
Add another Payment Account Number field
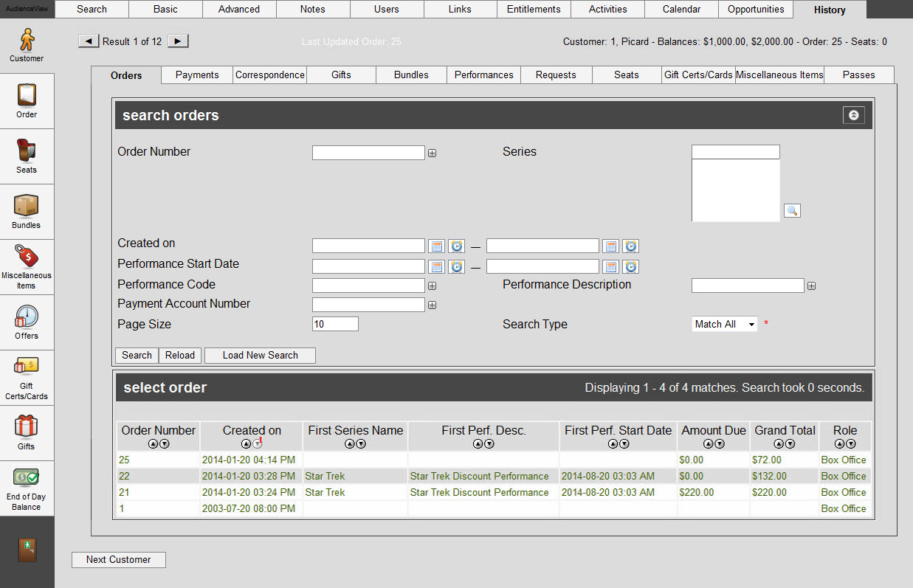[x=433, y=305]
